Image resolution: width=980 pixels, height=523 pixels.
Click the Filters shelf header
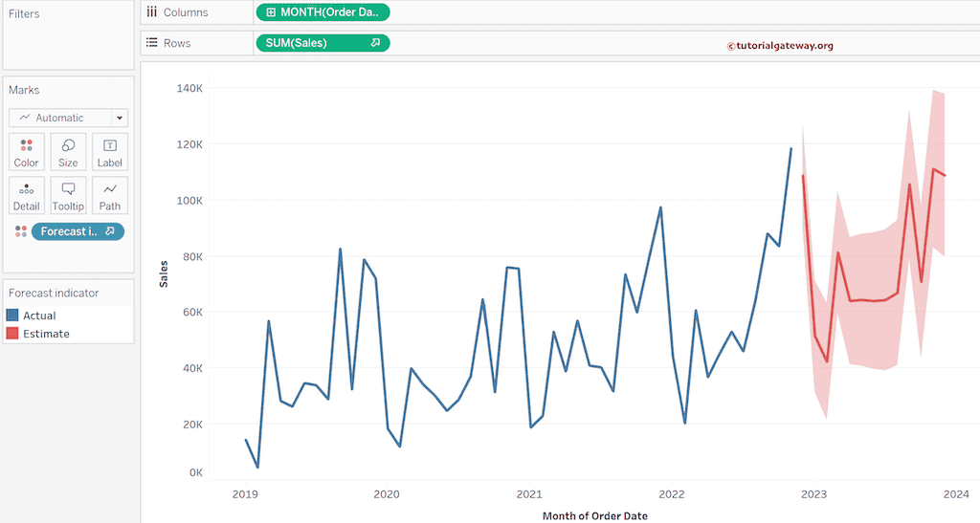coord(24,14)
